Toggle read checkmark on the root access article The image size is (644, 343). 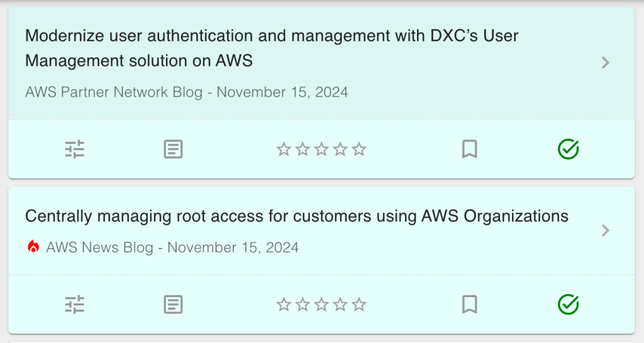[568, 305]
